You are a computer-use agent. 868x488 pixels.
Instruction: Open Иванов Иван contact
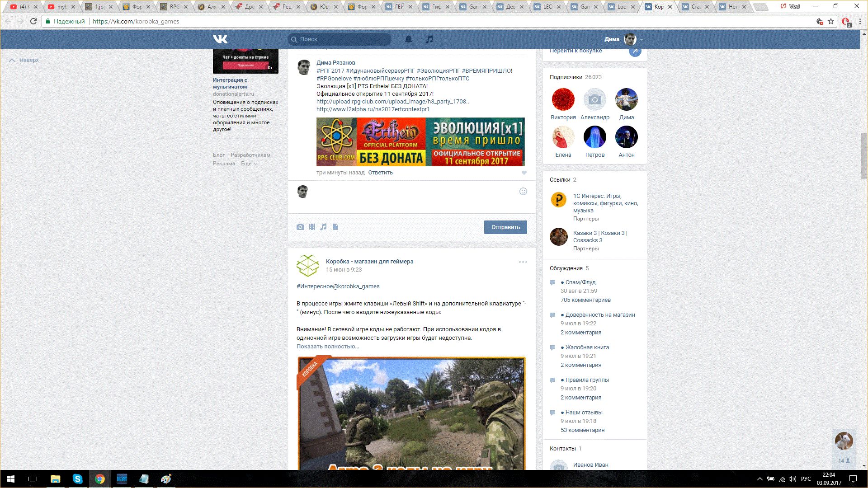590,465
